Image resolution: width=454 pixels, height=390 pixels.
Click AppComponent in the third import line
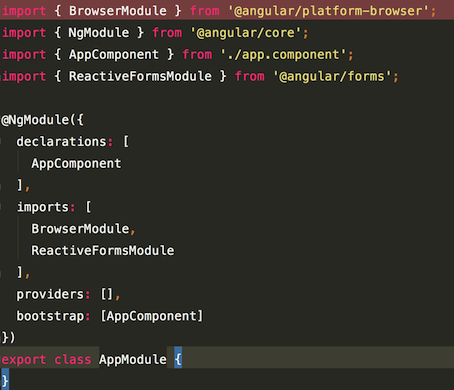click(114, 54)
